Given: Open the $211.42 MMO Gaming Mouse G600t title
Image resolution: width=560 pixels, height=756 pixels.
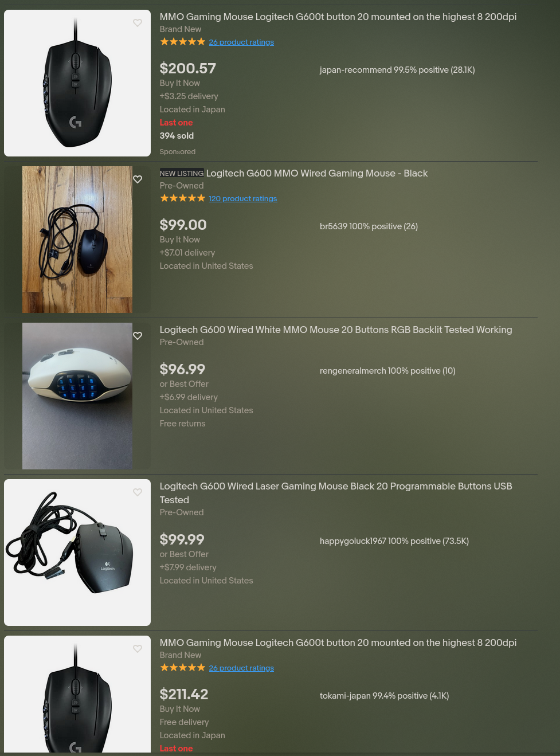Looking at the screenshot, I should click(338, 643).
